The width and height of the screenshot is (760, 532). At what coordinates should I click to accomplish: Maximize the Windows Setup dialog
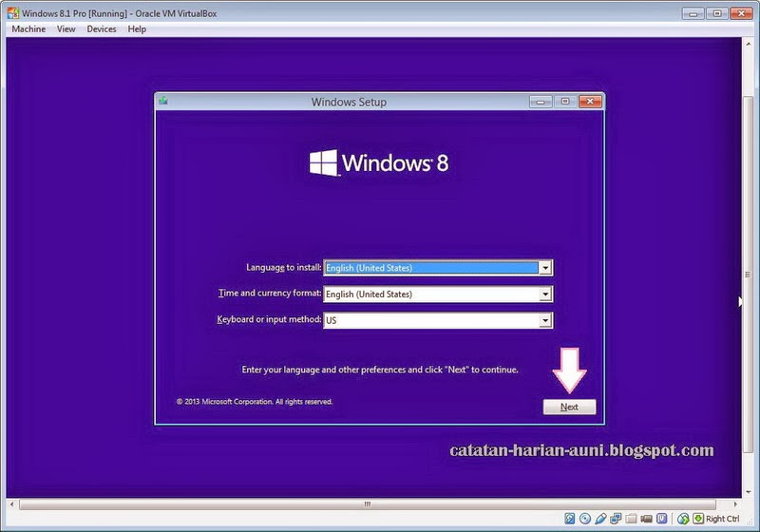(565, 102)
